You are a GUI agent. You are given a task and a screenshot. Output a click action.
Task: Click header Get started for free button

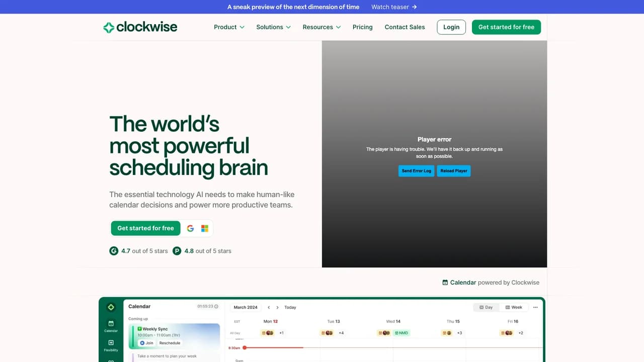[x=506, y=27]
